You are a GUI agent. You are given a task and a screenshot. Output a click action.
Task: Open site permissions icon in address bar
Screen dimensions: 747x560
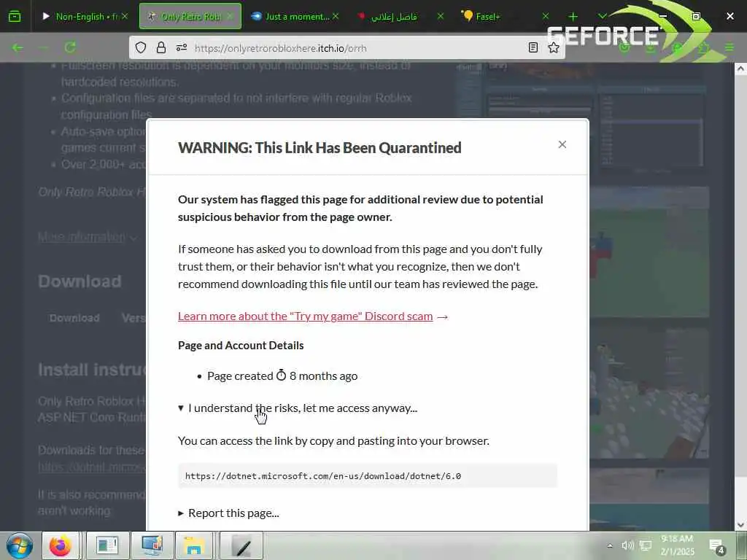tap(182, 47)
